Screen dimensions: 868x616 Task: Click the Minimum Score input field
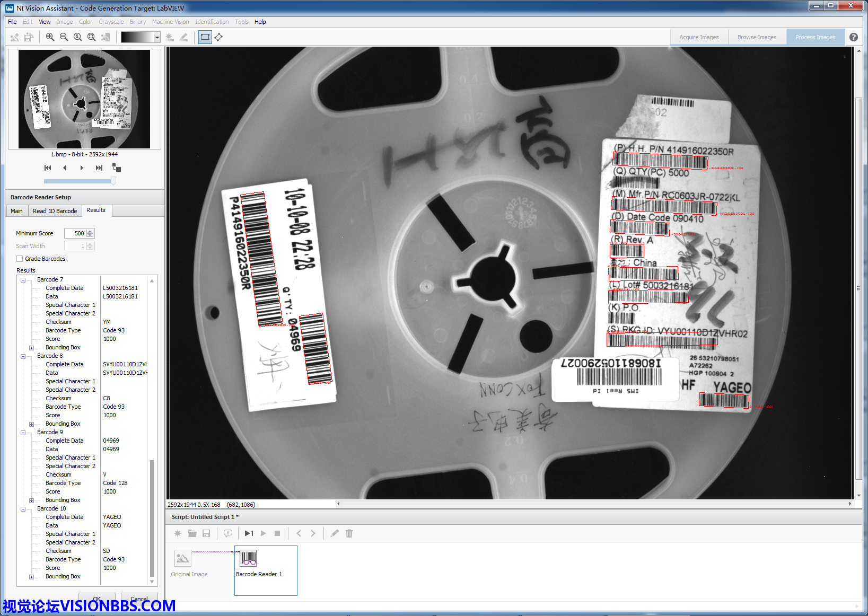pyautogui.click(x=75, y=233)
